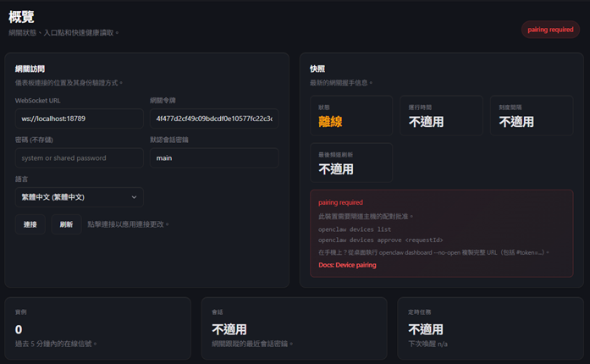Focus the WebSocket URL input field
590x364 pixels.
[x=79, y=119]
